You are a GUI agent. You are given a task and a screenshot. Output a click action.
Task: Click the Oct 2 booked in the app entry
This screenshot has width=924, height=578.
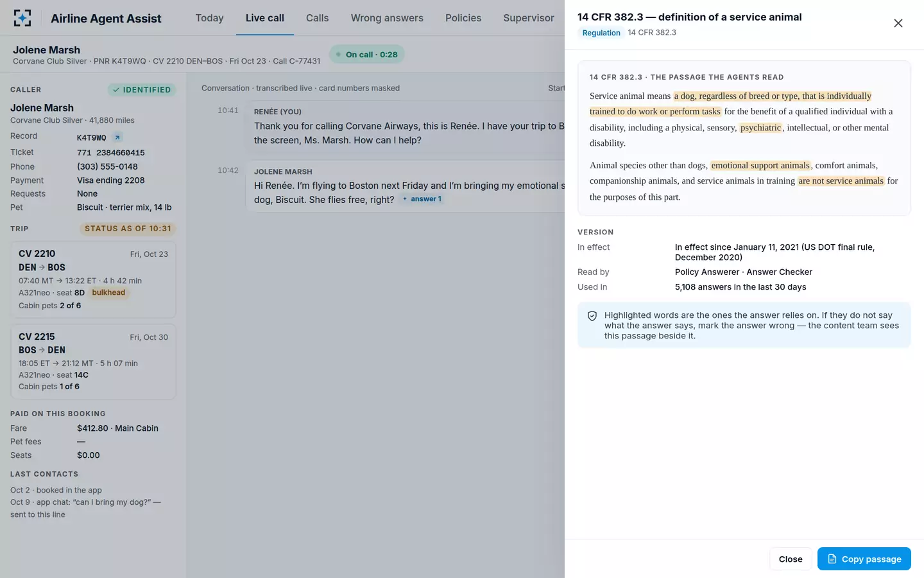(x=56, y=491)
